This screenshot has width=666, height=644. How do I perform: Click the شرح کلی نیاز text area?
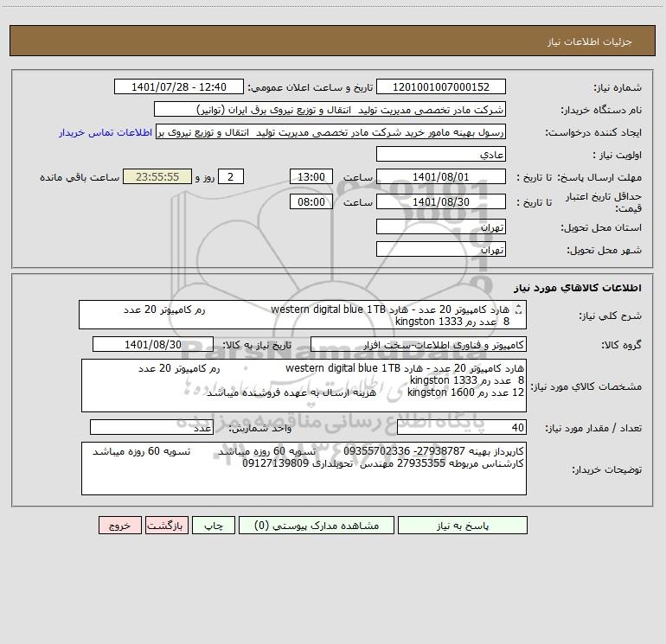pos(303,315)
